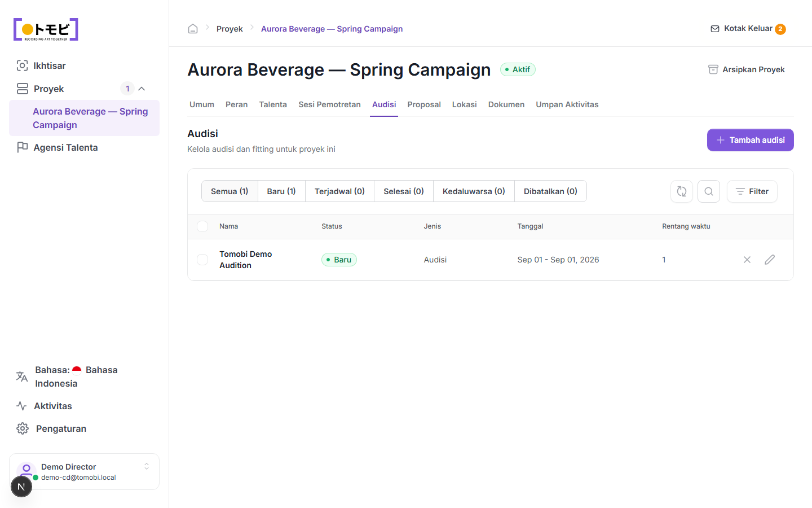Refresh the audition list
Image resolution: width=812 pixels, height=508 pixels.
[x=682, y=191]
